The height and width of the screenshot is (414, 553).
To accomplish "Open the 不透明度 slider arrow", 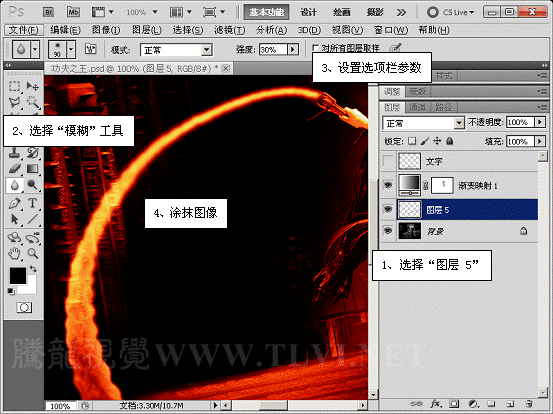I will pyautogui.click(x=540, y=122).
